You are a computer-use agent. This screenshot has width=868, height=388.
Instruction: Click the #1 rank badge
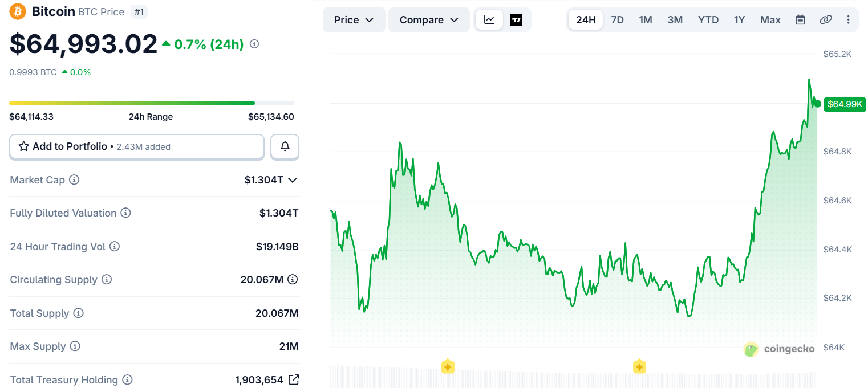(139, 11)
